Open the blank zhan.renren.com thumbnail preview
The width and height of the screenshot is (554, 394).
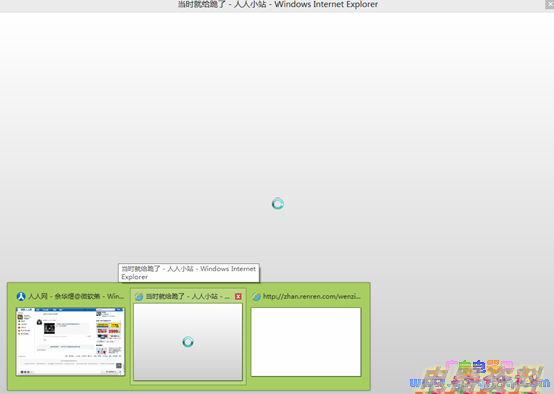(306, 342)
